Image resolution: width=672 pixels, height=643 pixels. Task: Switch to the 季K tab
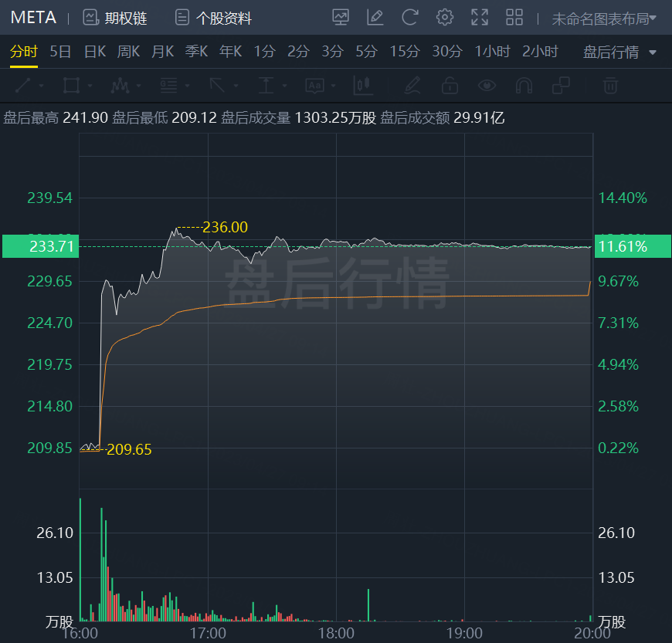coord(196,52)
